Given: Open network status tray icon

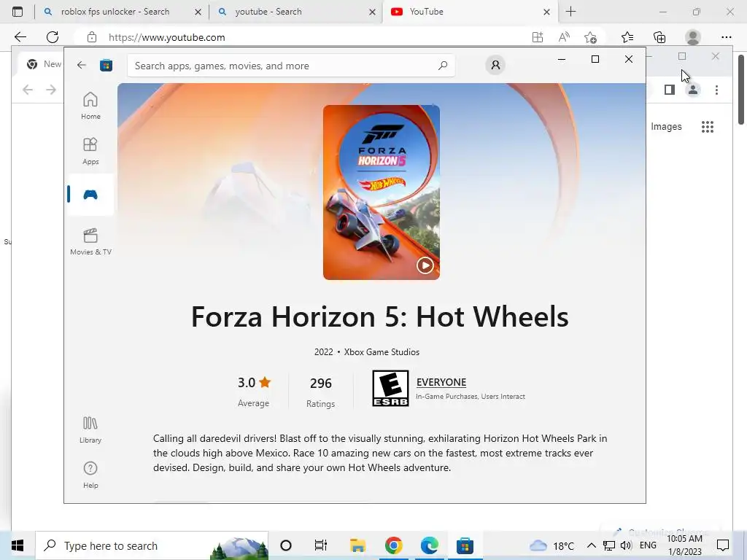Looking at the screenshot, I should [609, 545].
